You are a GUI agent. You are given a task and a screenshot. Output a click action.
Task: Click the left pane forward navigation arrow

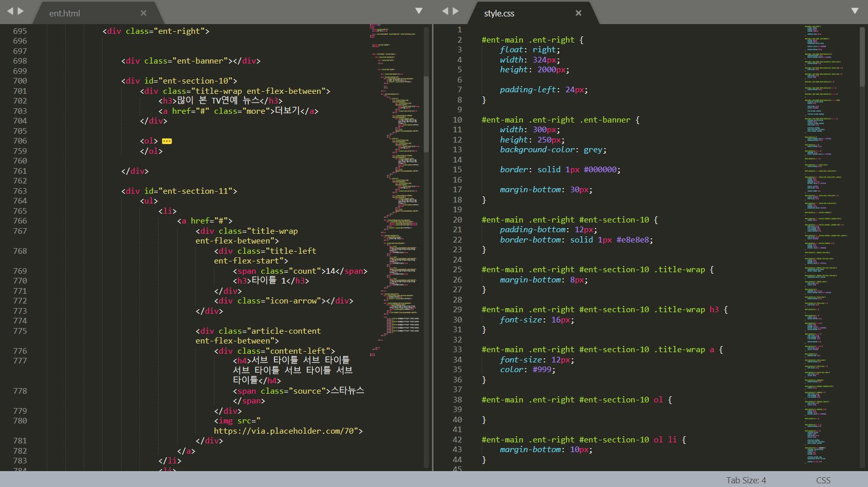21,11
